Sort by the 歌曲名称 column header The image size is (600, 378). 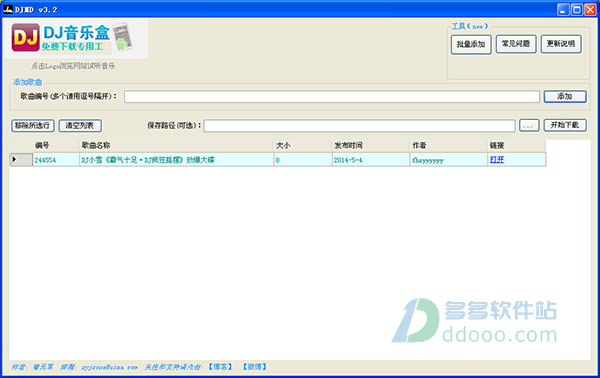pos(176,145)
